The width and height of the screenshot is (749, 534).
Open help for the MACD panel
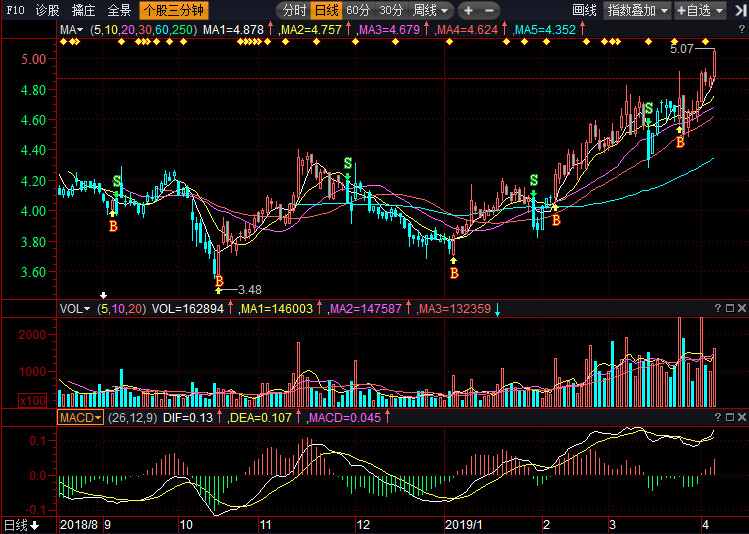(717, 417)
